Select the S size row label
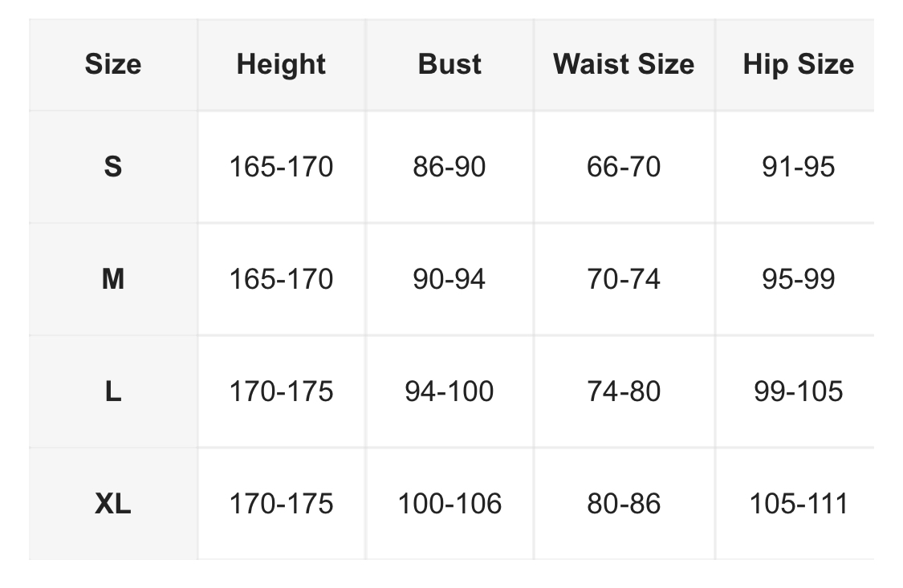Viewport: 903px width, 588px height. pos(112,167)
